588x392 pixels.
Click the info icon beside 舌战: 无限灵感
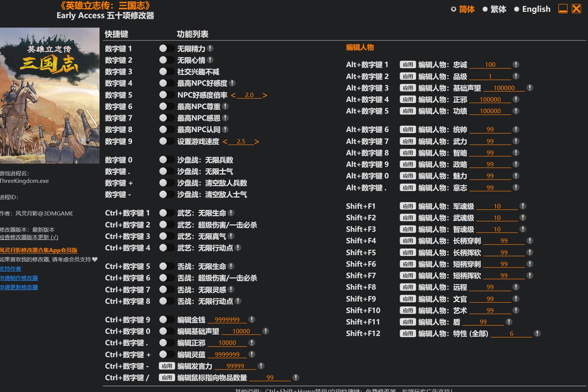click(231, 289)
